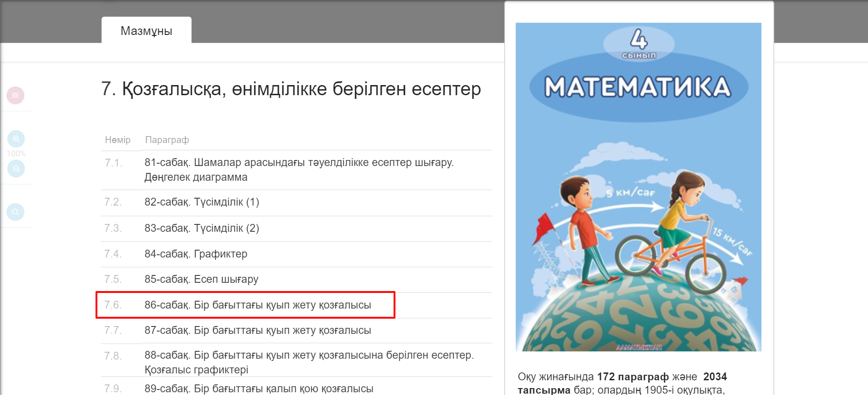Open lesson 83-сабақ Түсімділік (2)
Screen dimensions: 868x395
202,228
